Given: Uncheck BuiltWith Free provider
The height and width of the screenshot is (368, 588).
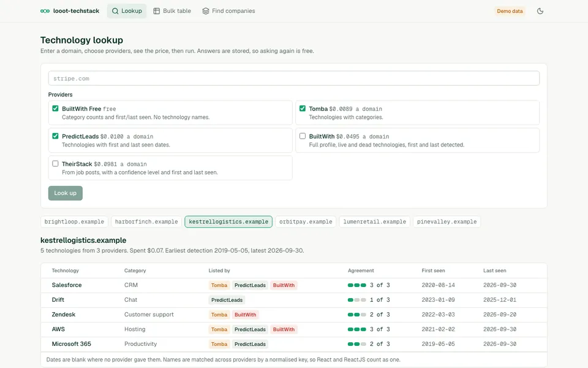Looking at the screenshot, I should pyautogui.click(x=56, y=109).
